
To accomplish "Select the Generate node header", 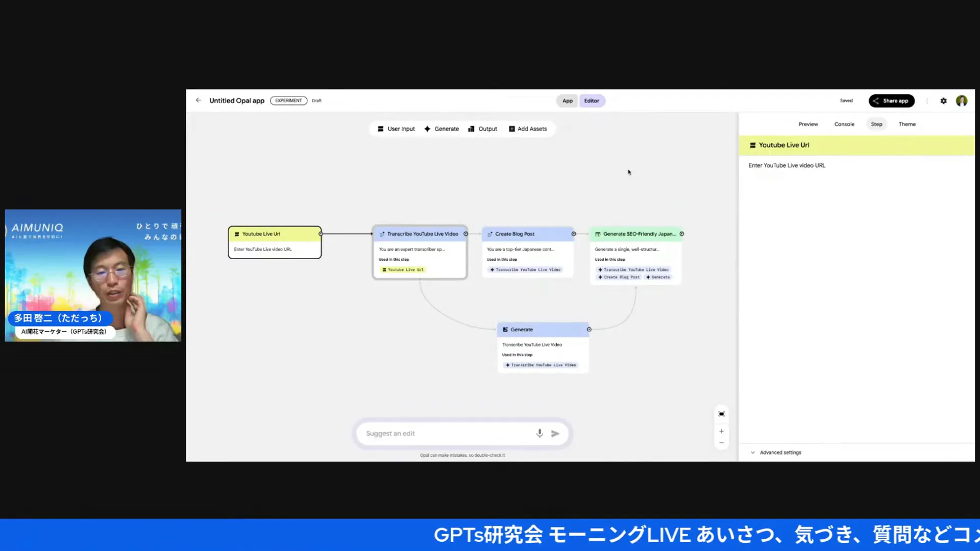I will (x=543, y=330).
